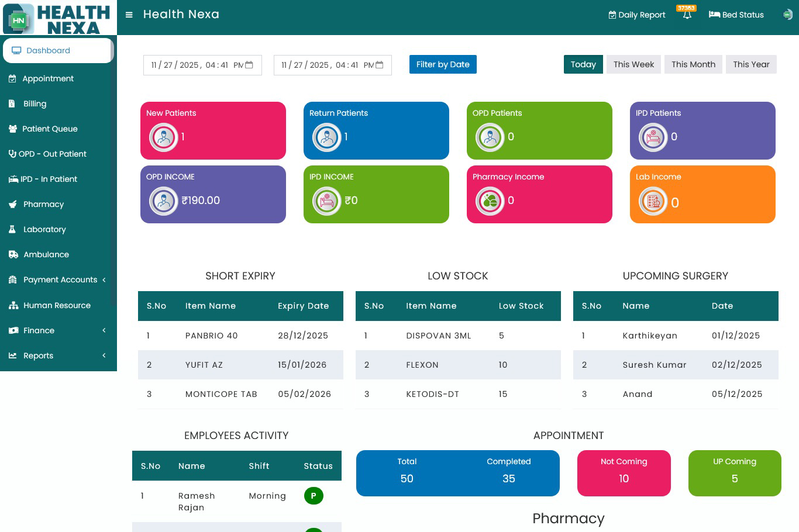
Task: Select the This Year filter option
Action: click(751, 64)
